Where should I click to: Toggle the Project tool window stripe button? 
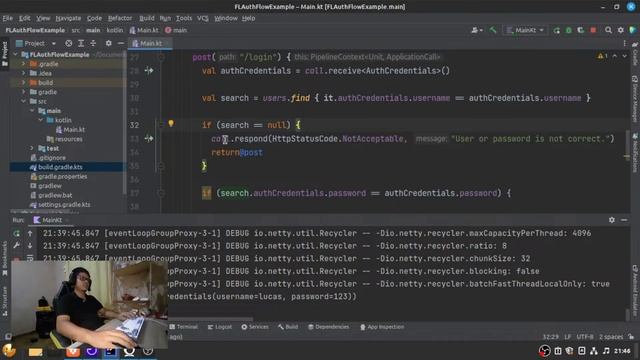pos(5,54)
